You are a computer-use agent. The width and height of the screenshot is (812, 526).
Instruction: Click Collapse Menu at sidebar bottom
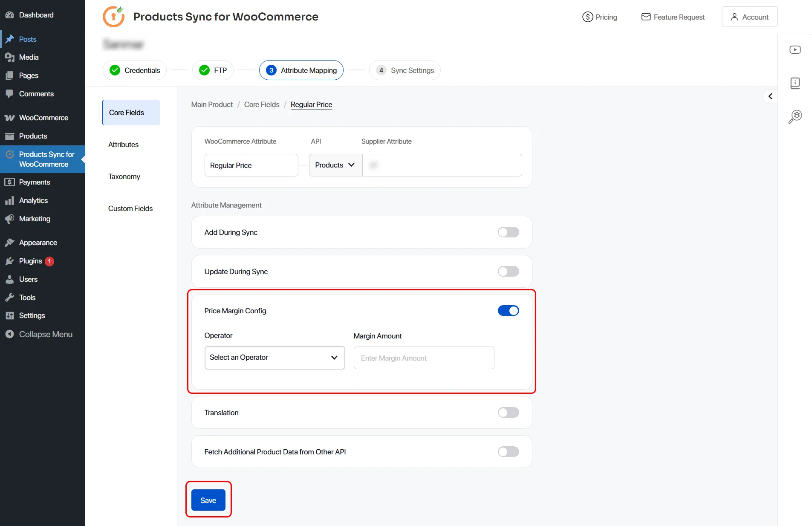(44, 334)
